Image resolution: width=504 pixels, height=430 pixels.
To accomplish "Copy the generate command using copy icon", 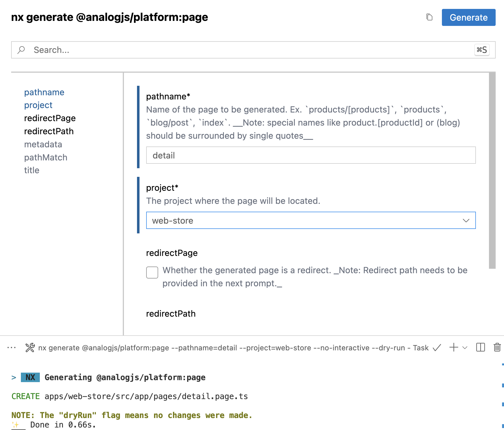I will 430,17.
